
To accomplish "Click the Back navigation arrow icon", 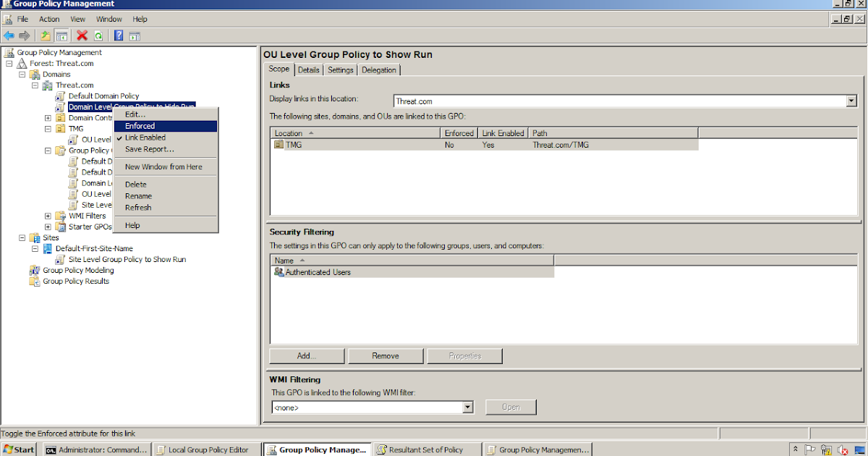I will [9, 35].
